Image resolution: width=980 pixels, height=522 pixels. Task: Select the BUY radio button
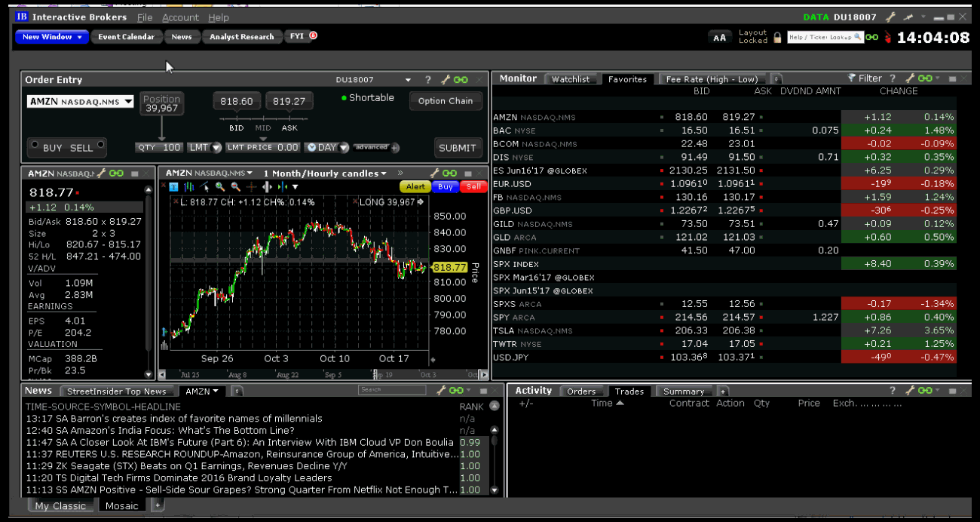tap(34, 146)
